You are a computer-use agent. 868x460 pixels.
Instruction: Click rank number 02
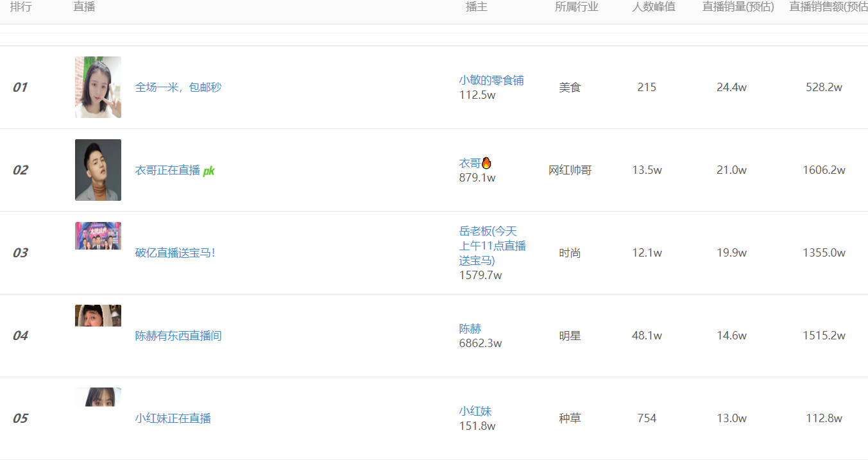click(21, 170)
